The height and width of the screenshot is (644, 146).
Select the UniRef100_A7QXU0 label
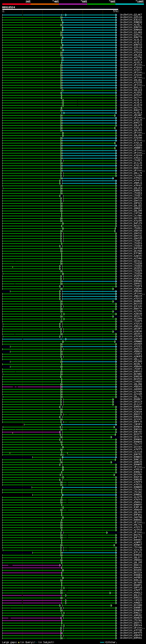pyautogui.click(x=131, y=67)
